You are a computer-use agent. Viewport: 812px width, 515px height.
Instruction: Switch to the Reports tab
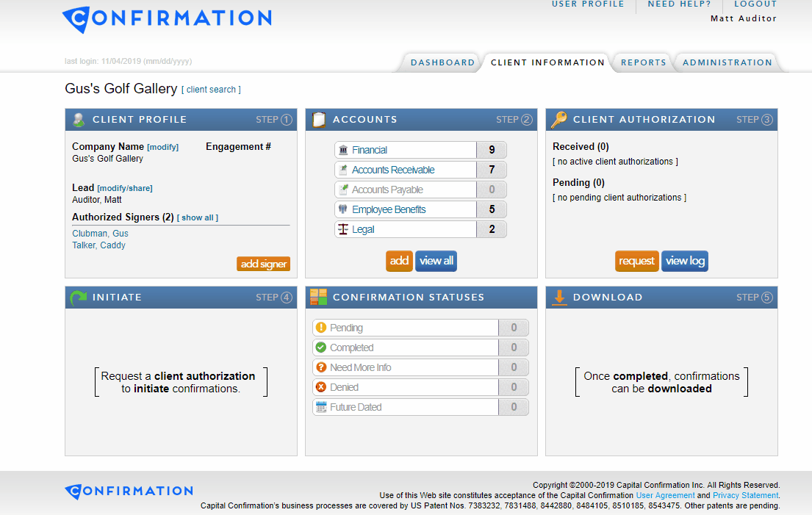643,63
